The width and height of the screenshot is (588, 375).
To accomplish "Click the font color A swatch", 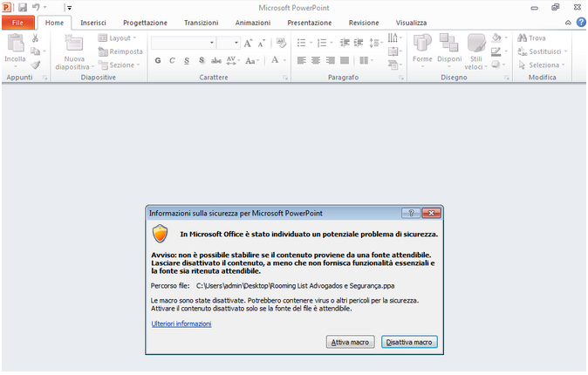I will 275,60.
